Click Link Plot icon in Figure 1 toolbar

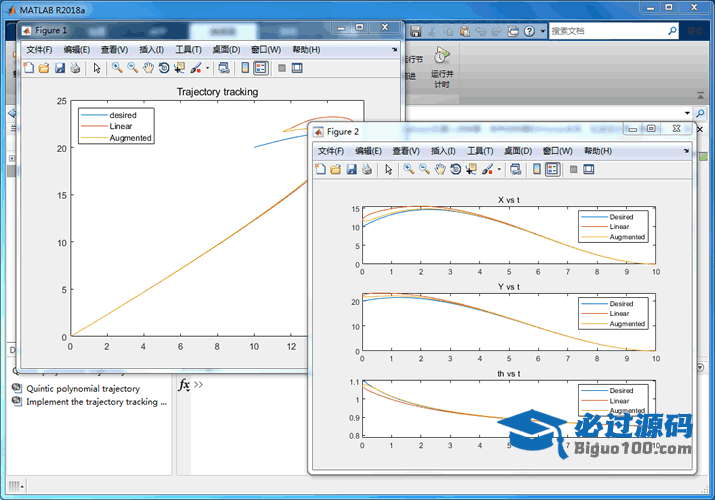tap(224, 68)
